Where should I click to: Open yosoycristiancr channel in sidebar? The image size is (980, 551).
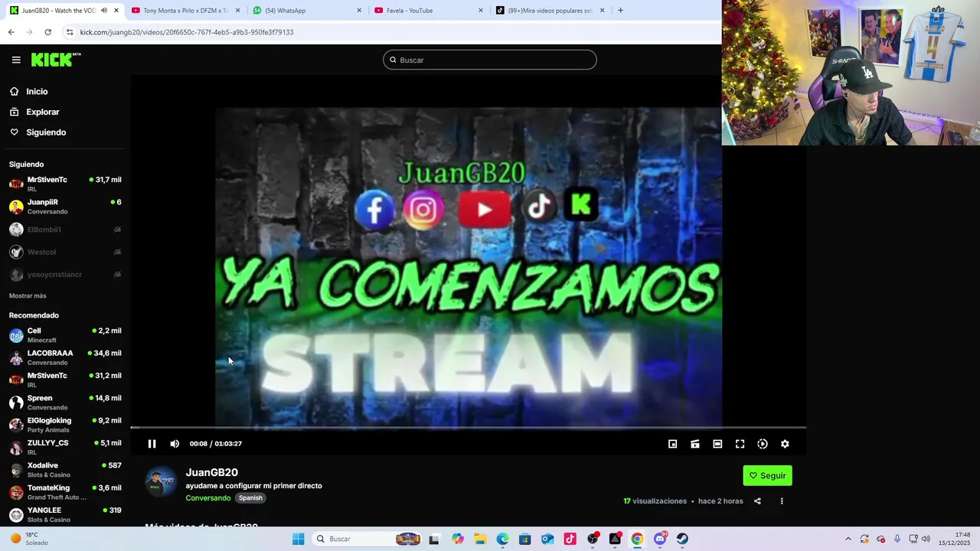[65, 274]
